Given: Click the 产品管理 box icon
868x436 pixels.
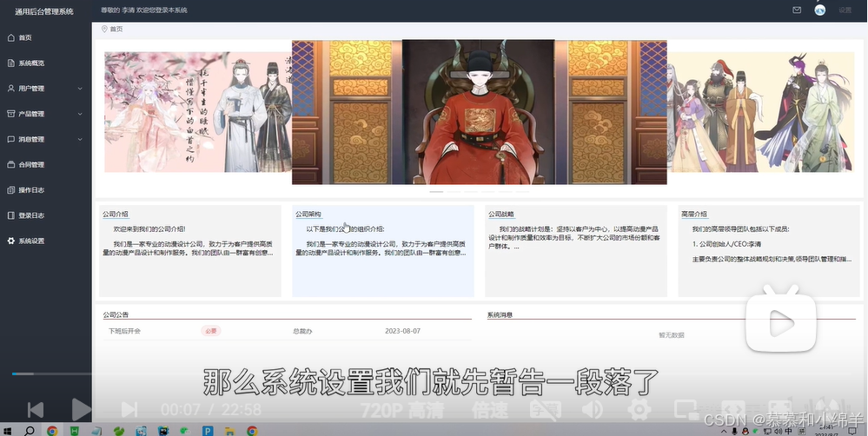Looking at the screenshot, I should click(x=11, y=114).
